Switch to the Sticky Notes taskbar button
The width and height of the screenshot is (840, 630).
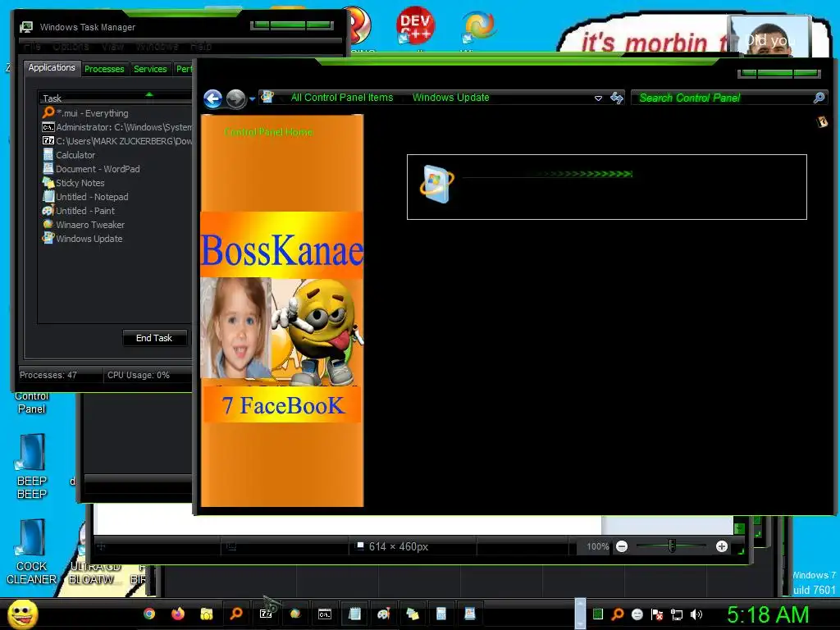[x=412, y=614]
